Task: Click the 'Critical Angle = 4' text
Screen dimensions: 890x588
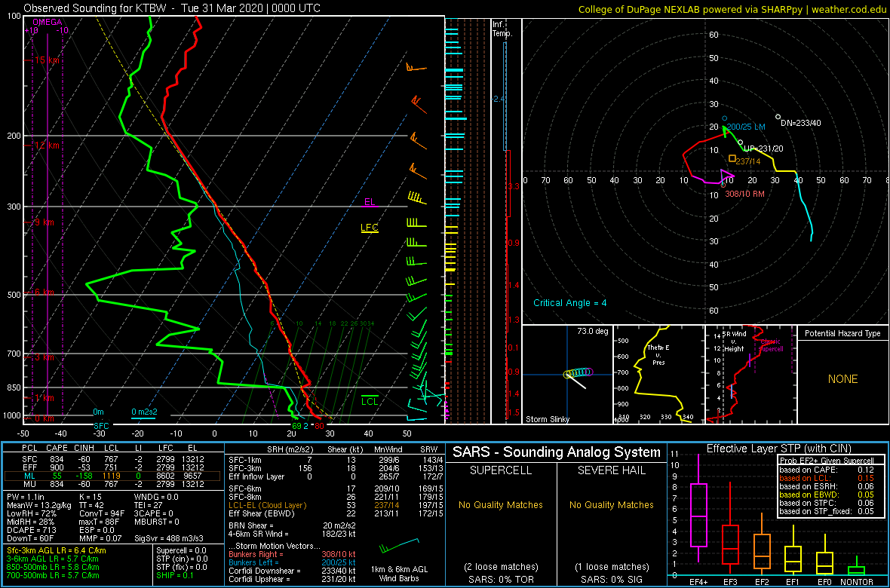Action: coord(570,302)
